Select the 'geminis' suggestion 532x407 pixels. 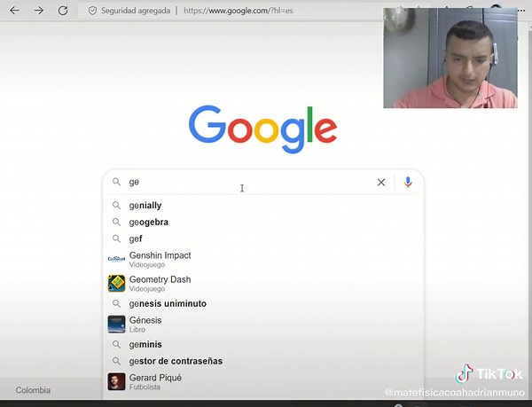(263, 345)
